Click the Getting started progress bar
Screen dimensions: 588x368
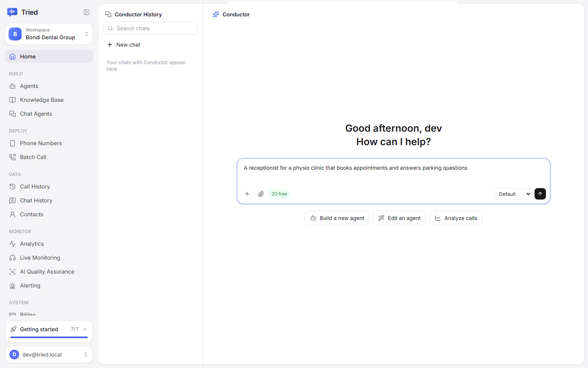[x=49, y=337]
